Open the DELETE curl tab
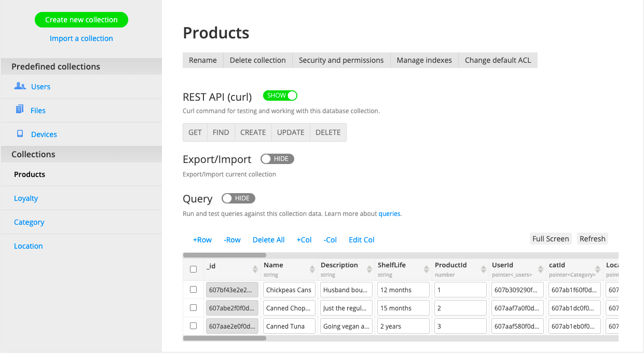The image size is (644, 353). (x=328, y=132)
